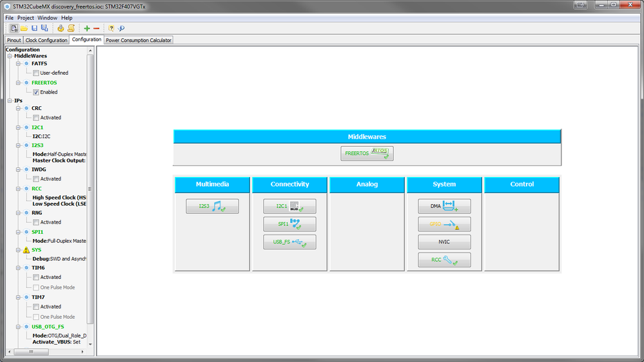
Task: Click the New Project toolbar icon
Action: (14, 28)
